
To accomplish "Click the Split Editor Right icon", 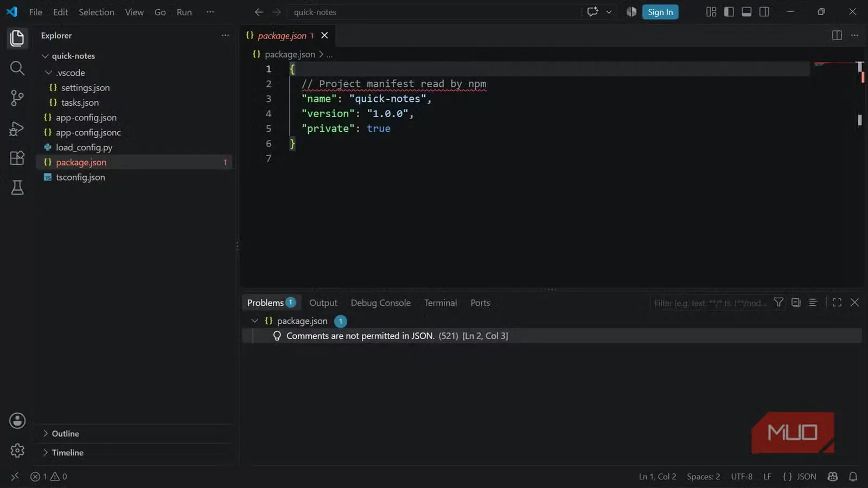I will point(837,35).
